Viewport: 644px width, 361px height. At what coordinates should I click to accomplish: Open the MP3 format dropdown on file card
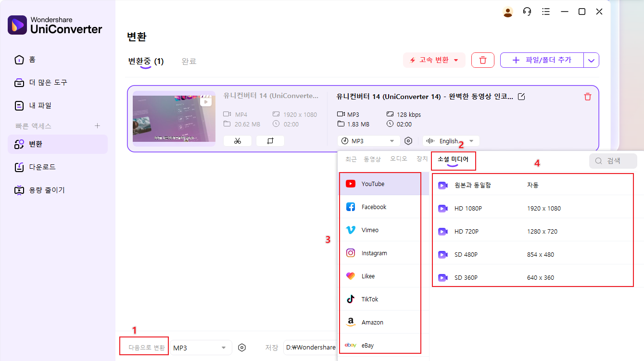point(369,141)
